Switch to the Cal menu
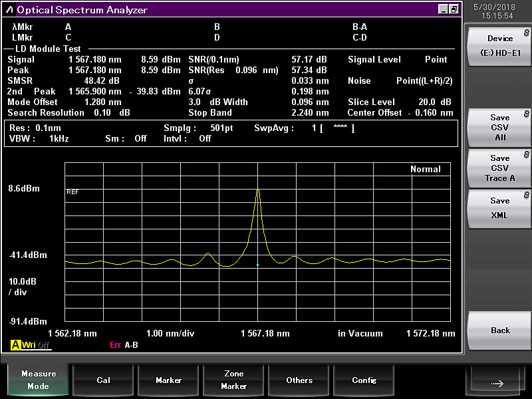The width and height of the screenshot is (532, 399). pos(103,380)
